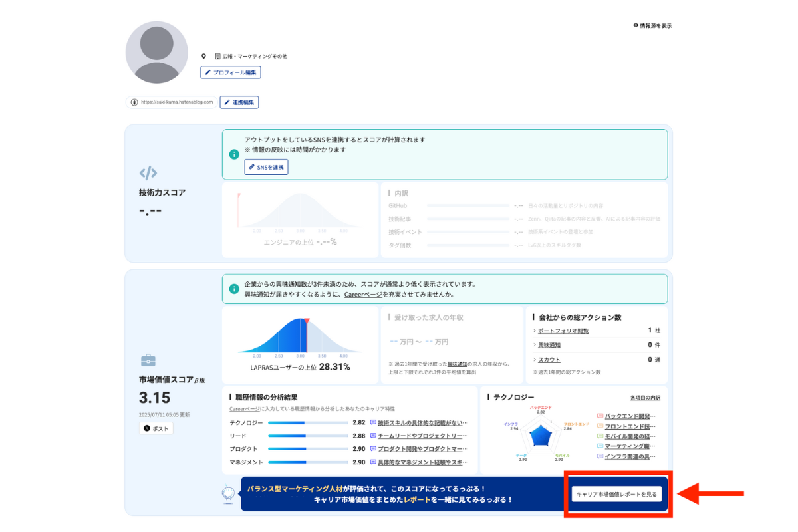Click the red marker on market value curve
798x532 pixels.
point(306,323)
